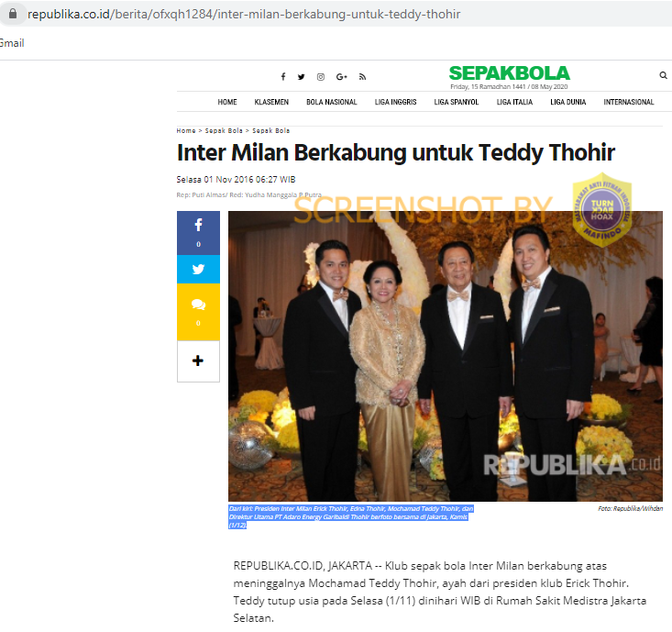Click the RSS feed icon
Image resolution: width=672 pixels, height=632 pixels.
(362, 77)
